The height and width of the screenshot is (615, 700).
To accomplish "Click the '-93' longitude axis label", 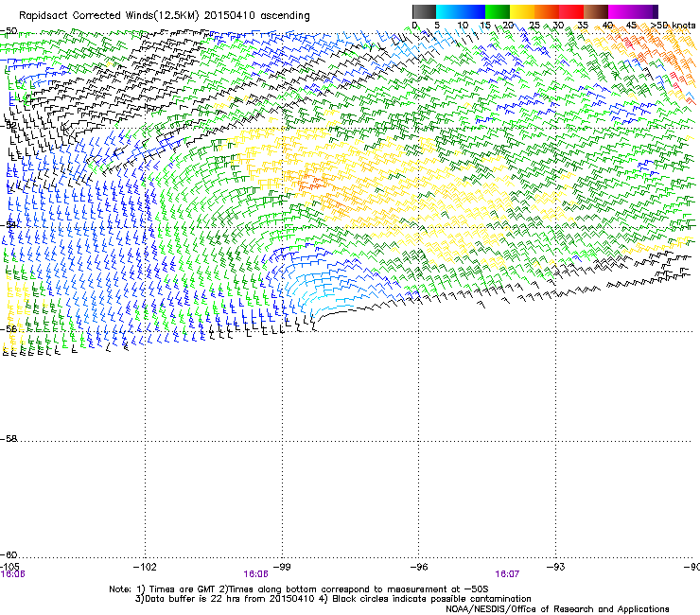I will [556, 567].
